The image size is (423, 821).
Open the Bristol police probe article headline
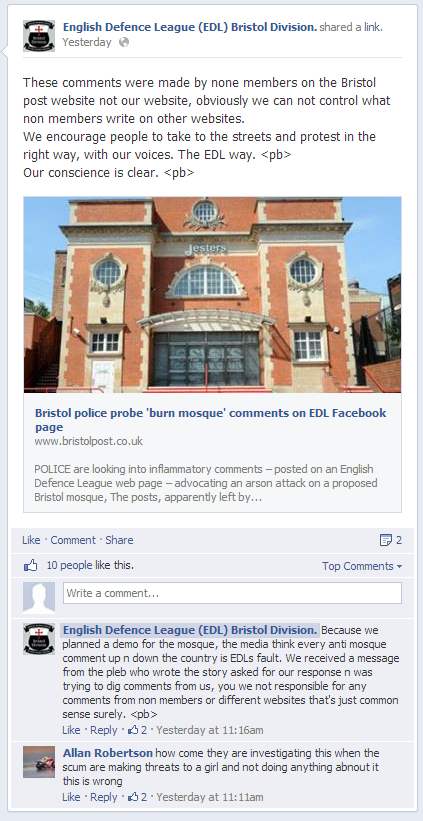coord(210,419)
